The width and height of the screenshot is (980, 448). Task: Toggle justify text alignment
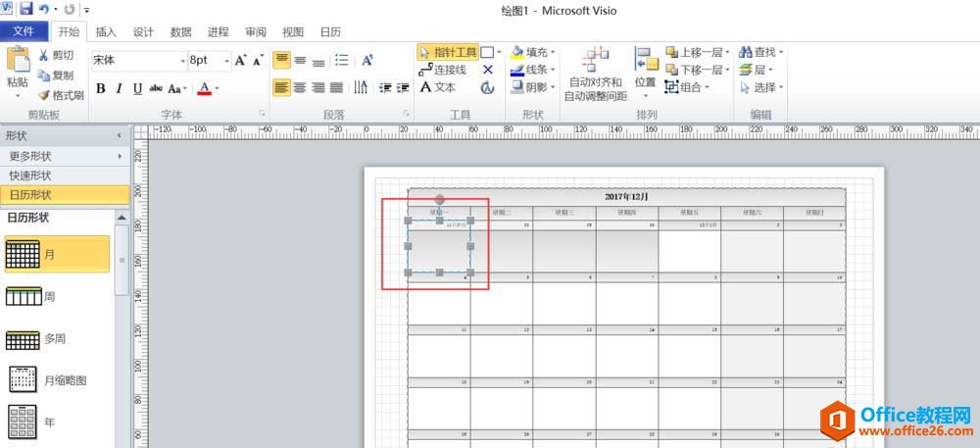click(x=337, y=87)
